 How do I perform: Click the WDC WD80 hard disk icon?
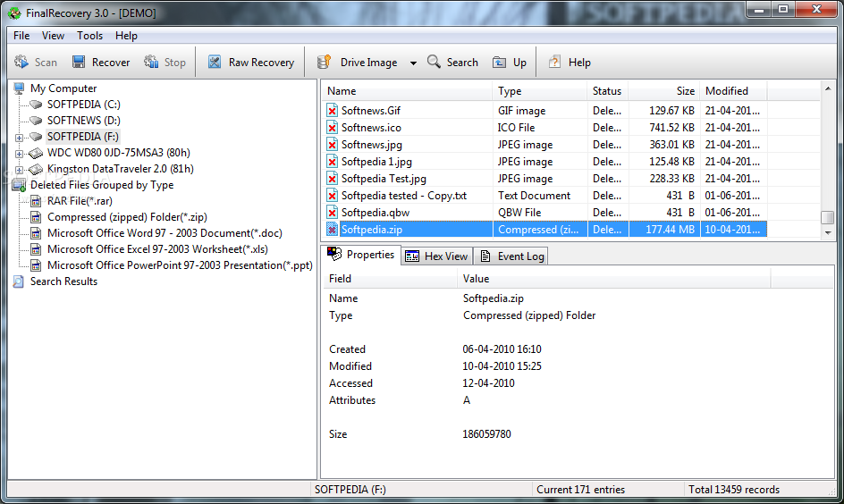click(36, 154)
